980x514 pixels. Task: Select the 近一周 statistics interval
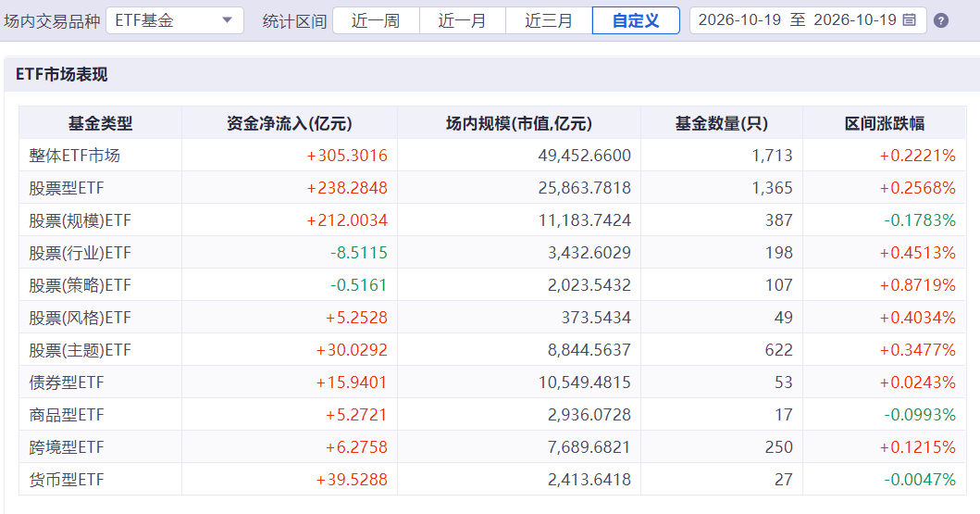pyautogui.click(x=376, y=20)
